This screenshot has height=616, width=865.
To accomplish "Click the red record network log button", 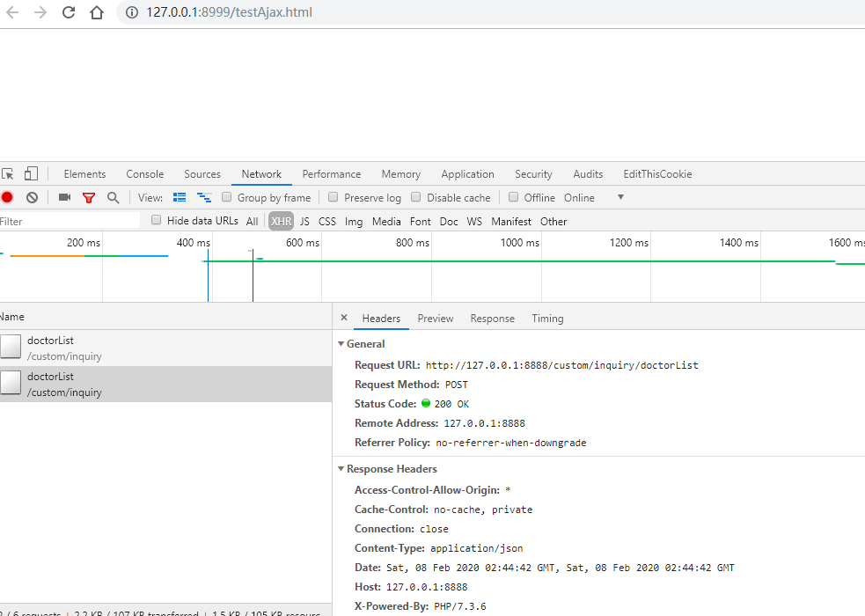I will coord(7,198).
